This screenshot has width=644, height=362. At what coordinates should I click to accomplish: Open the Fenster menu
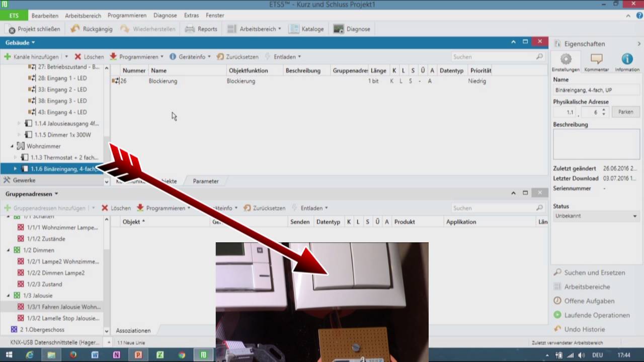tap(215, 16)
